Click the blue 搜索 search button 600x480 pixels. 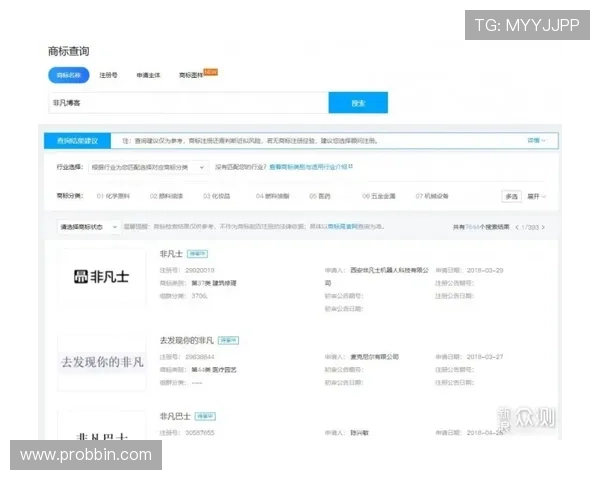click(358, 103)
